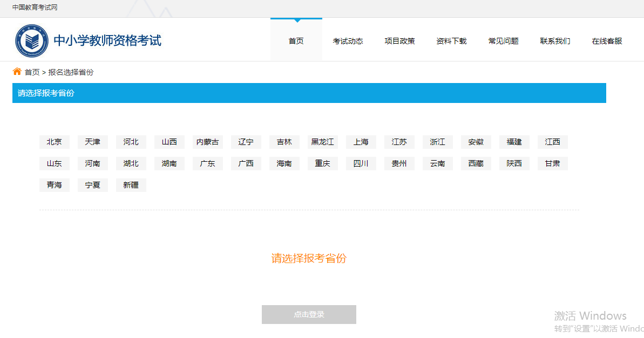Image resolution: width=644 pixels, height=338 pixels.
Task: Click the 点击登录 login button
Action: [x=309, y=314]
